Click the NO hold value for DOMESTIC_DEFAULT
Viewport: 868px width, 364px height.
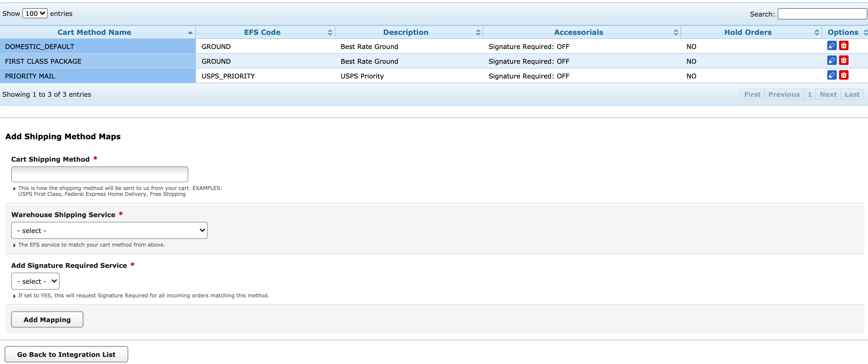pos(691,47)
